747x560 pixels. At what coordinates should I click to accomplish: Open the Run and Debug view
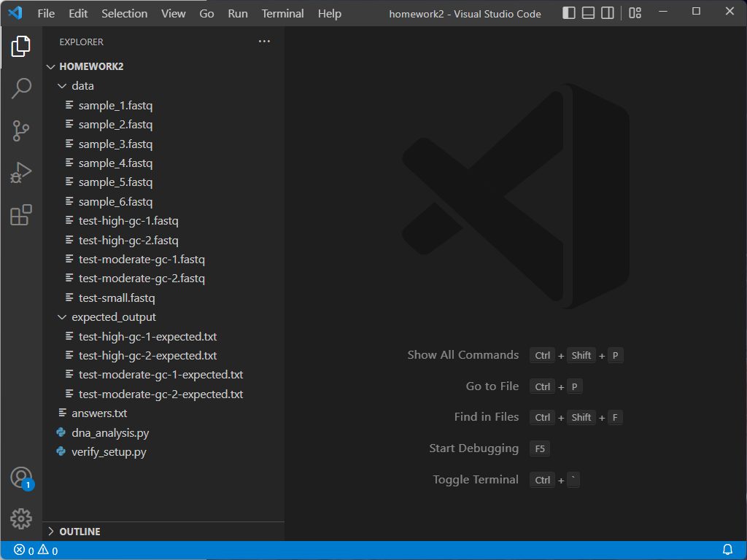(21, 173)
